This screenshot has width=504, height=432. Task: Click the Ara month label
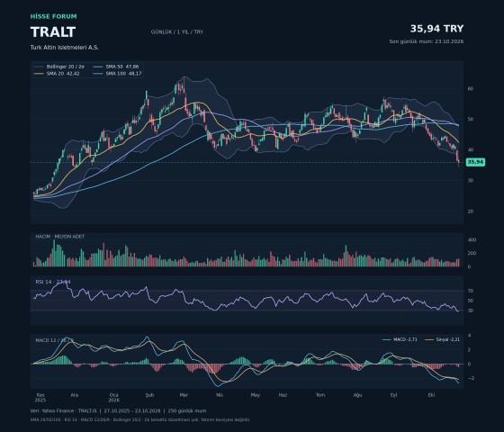pyautogui.click(x=74, y=395)
